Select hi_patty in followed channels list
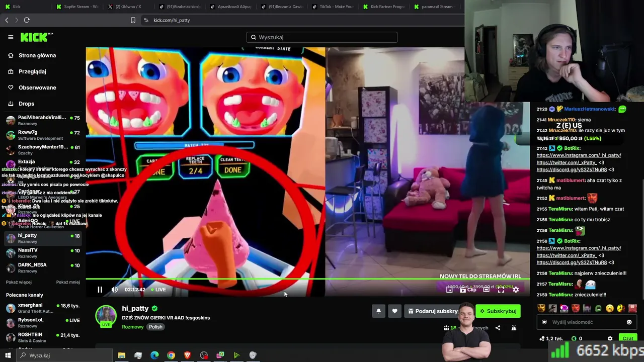The height and width of the screenshot is (362, 644). tap(43, 238)
